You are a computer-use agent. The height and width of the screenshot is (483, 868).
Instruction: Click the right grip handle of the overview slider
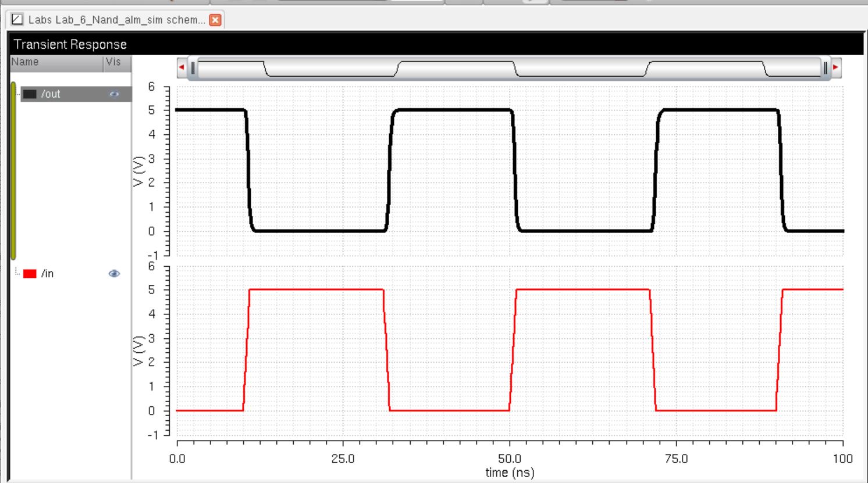tap(825, 68)
